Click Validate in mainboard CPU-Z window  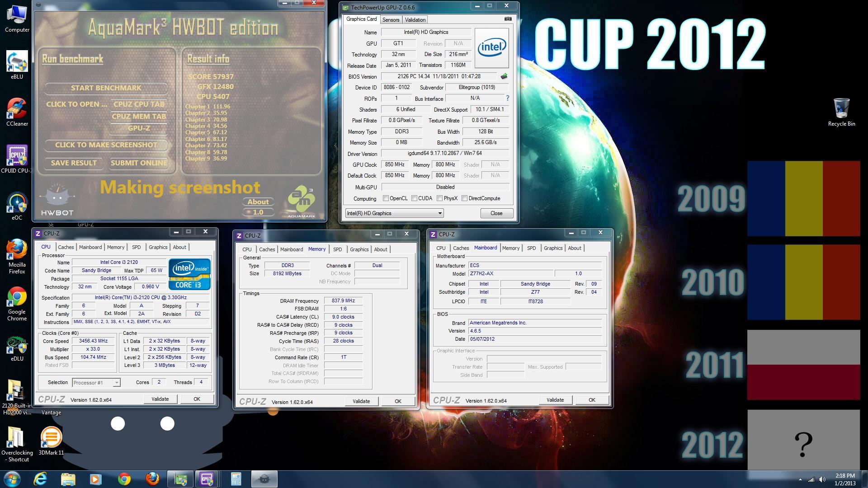click(x=555, y=400)
